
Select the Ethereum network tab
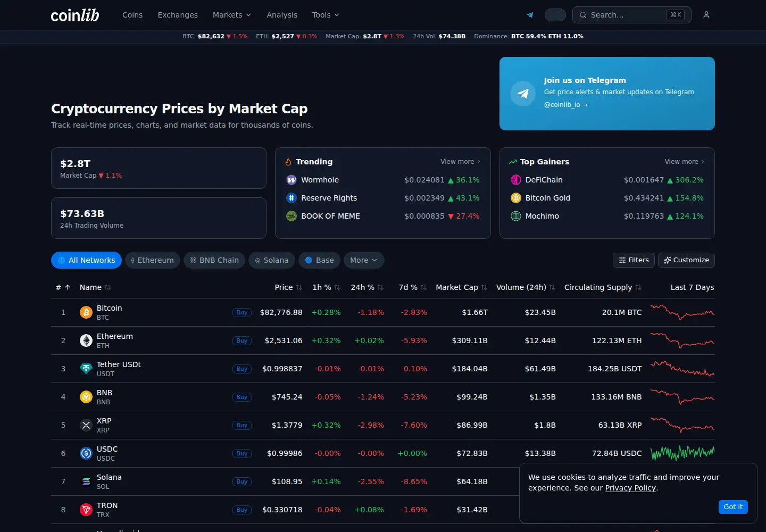153,260
